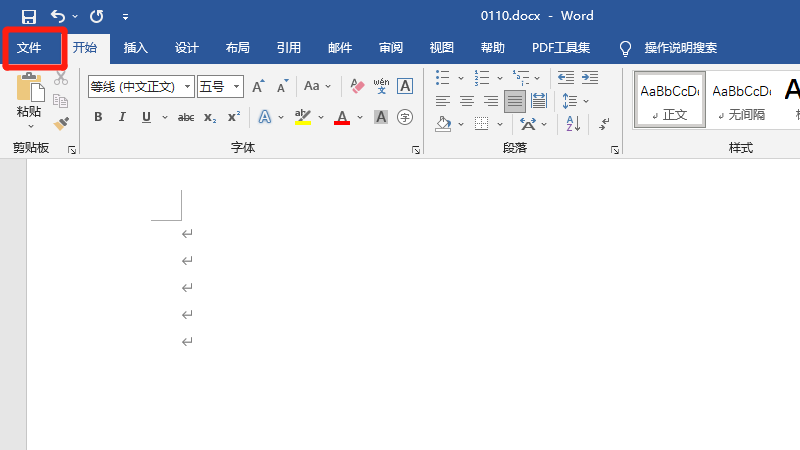Click the Increase Font Size icon
Viewport: 800px width, 450px height.
[x=258, y=87]
